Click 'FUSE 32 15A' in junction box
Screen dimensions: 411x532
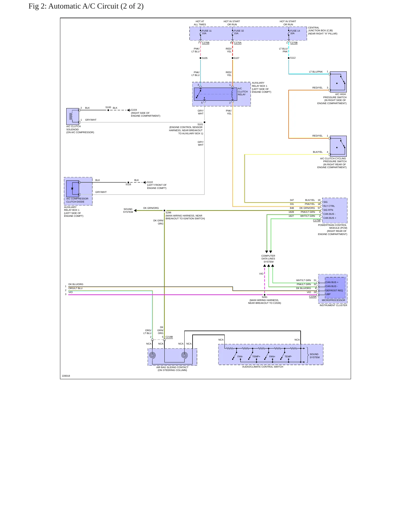239,32
